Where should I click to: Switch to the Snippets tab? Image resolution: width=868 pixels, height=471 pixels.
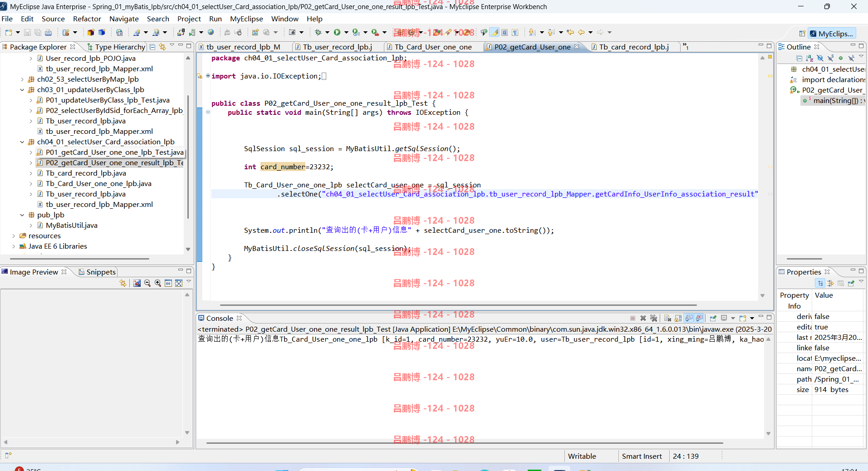click(97, 272)
